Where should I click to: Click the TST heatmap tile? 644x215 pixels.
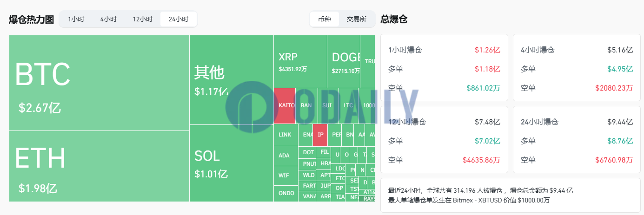pyautogui.click(x=352, y=189)
